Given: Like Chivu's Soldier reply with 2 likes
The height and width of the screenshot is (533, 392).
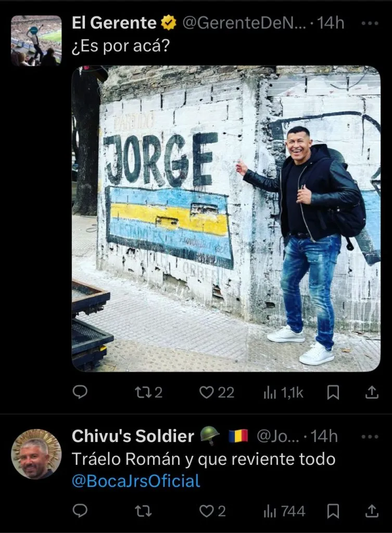Looking at the screenshot, I should [x=212, y=511].
